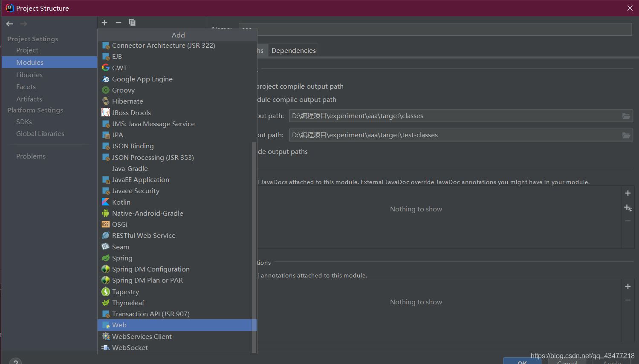
Task: Select the WebServices Client icon
Action: (106, 336)
